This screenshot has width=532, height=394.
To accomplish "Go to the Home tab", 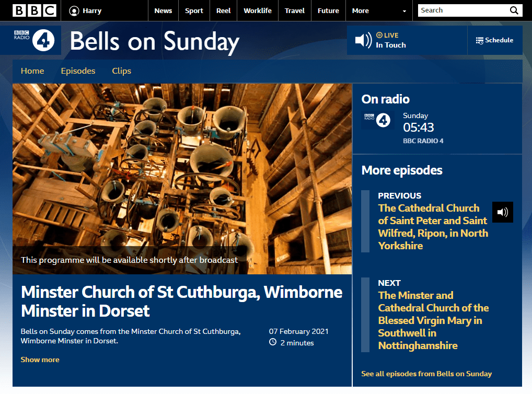I will pos(32,71).
